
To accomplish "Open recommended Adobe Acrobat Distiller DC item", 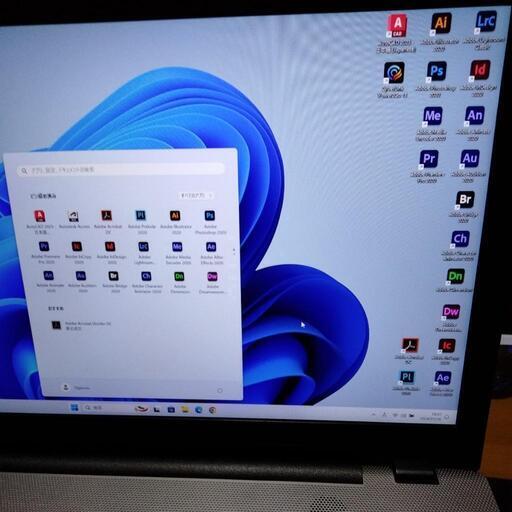I will pyautogui.click(x=81, y=325).
